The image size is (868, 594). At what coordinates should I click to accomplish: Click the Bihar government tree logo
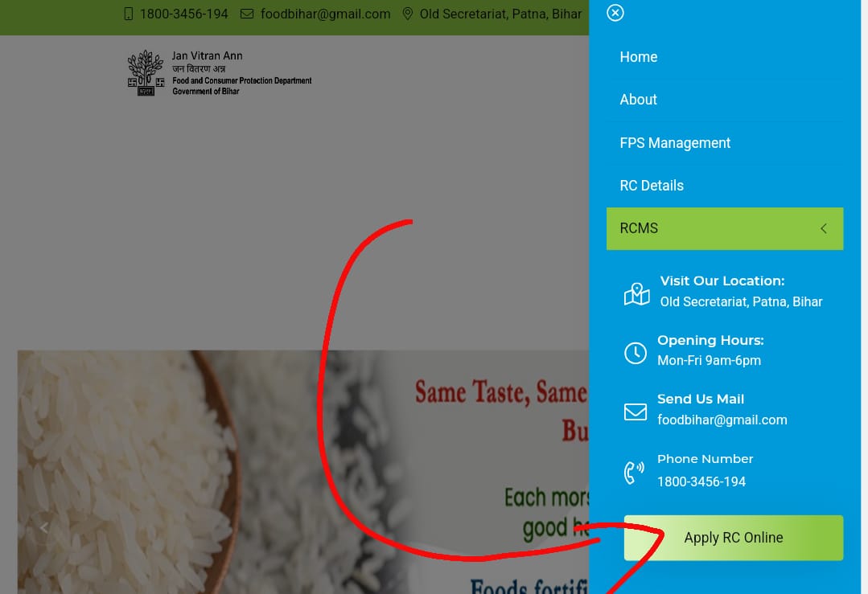[146, 72]
